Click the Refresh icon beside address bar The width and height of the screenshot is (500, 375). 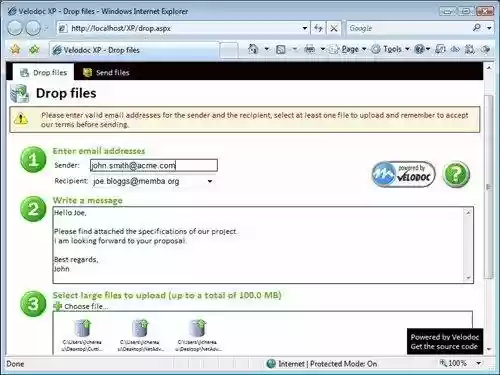pyautogui.click(x=318, y=28)
